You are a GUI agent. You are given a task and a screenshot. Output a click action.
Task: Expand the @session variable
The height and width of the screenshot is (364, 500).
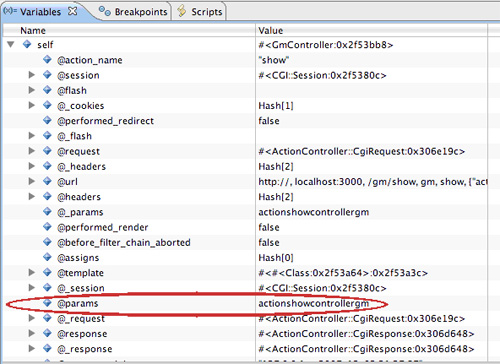[32, 75]
